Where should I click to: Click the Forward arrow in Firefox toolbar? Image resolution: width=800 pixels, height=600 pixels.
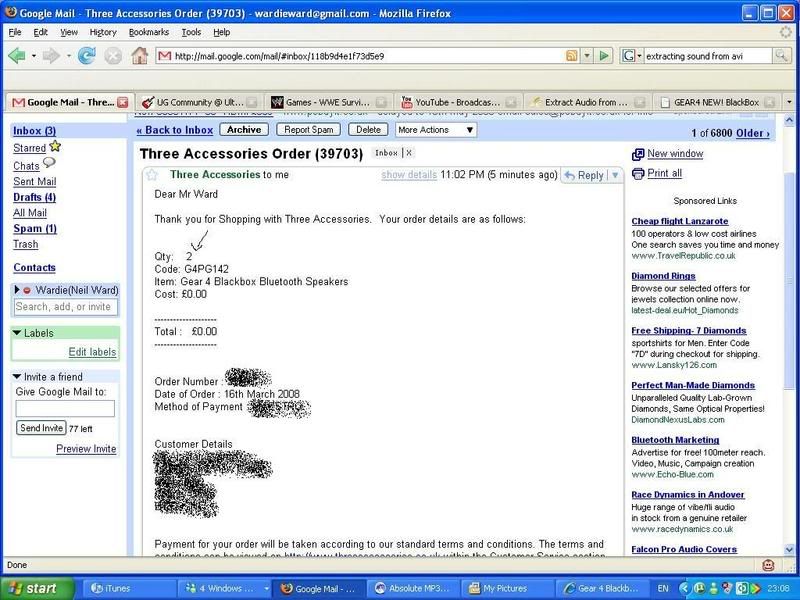51,56
